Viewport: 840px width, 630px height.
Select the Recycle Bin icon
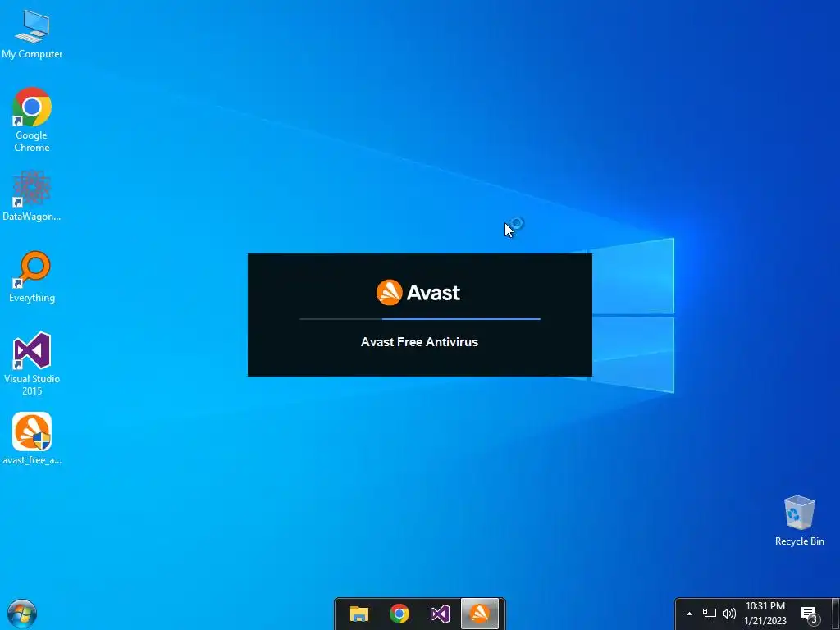coord(799,520)
